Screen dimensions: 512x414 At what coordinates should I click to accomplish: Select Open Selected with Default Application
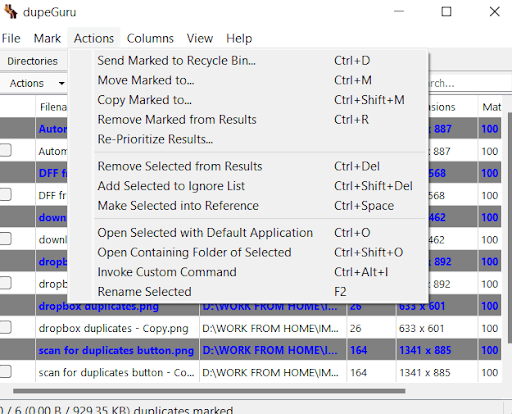click(x=248, y=233)
